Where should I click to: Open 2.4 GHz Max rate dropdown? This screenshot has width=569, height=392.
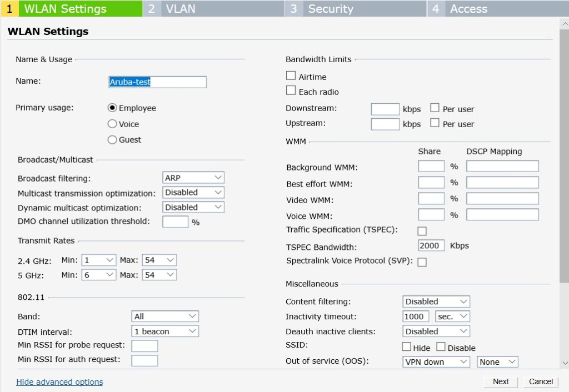(x=159, y=260)
